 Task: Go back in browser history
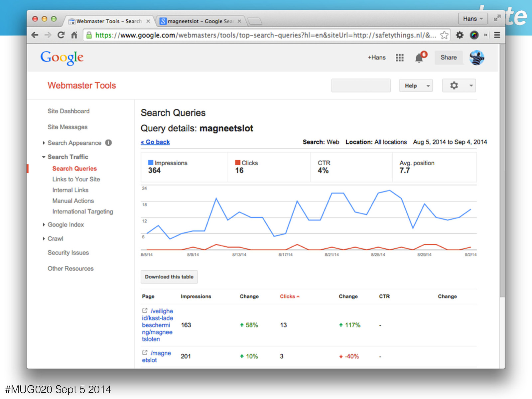(35, 35)
